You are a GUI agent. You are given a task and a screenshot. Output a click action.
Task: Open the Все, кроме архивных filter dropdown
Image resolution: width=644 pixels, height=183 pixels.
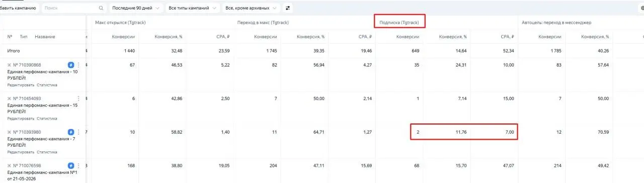(252, 8)
